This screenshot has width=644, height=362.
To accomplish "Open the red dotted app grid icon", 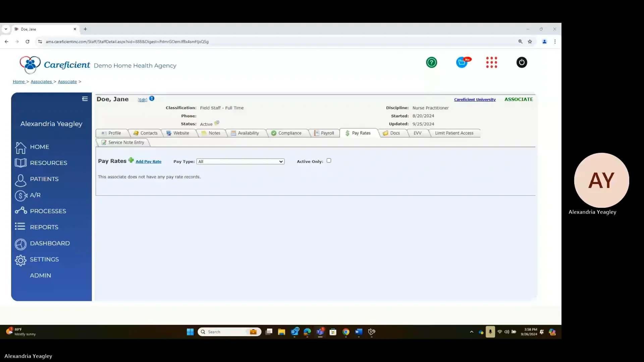I will click(x=491, y=62).
